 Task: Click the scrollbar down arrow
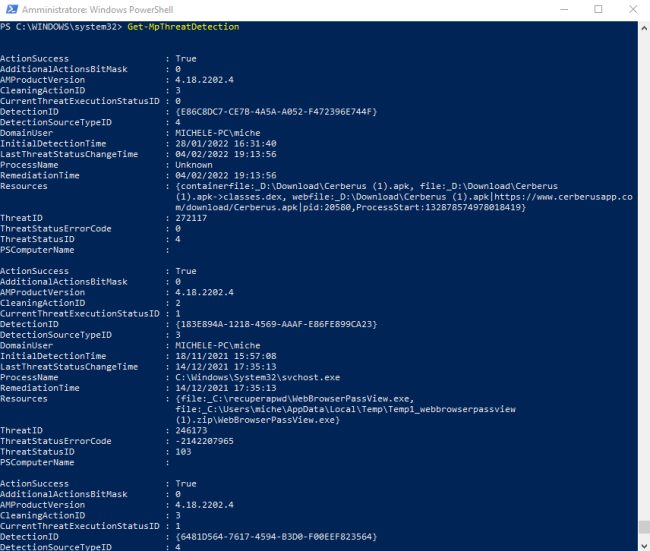(x=644, y=546)
